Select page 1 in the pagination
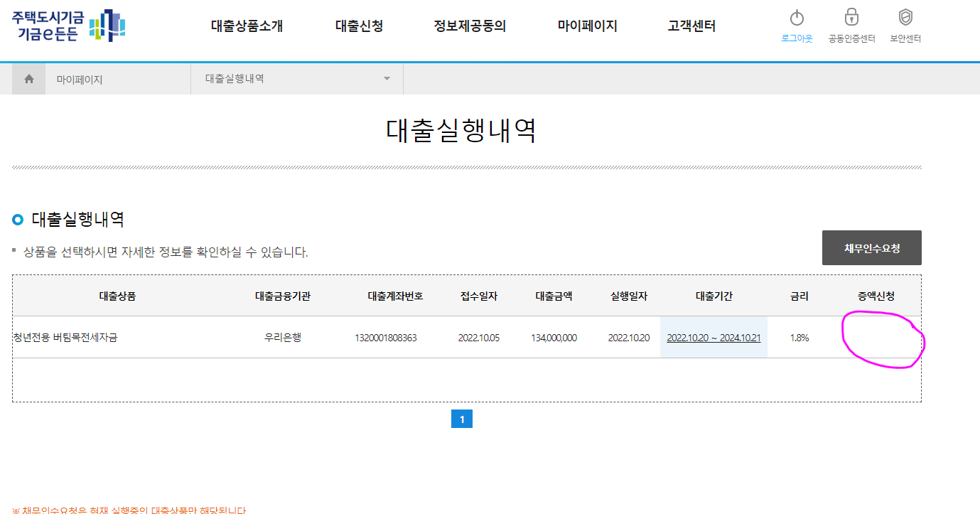The image size is (980, 514). (x=462, y=419)
